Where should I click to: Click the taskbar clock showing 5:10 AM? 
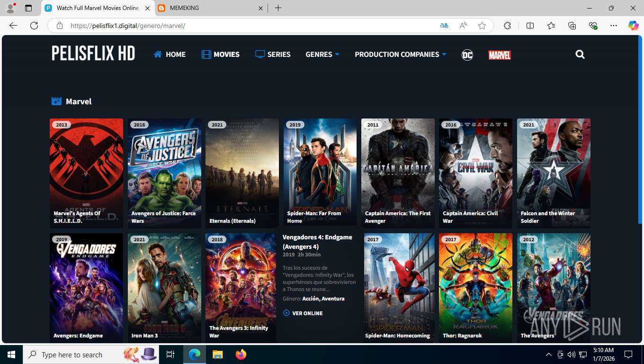[x=603, y=355]
